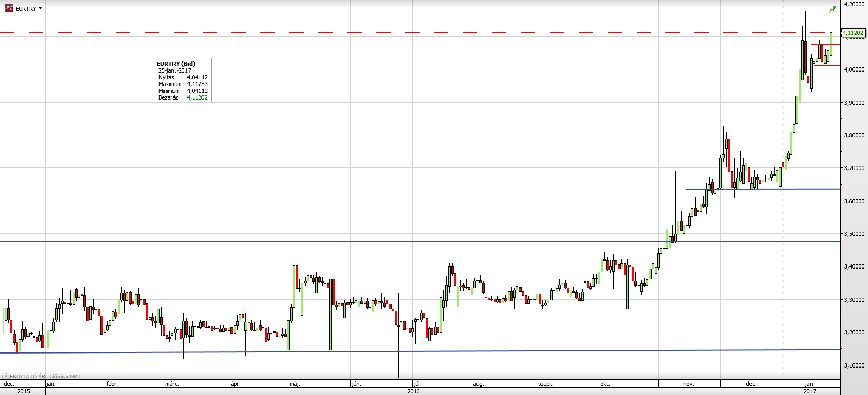The height and width of the screenshot is (395, 868).
Task: Click the nov. month label on time axis
Action: [689, 384]
